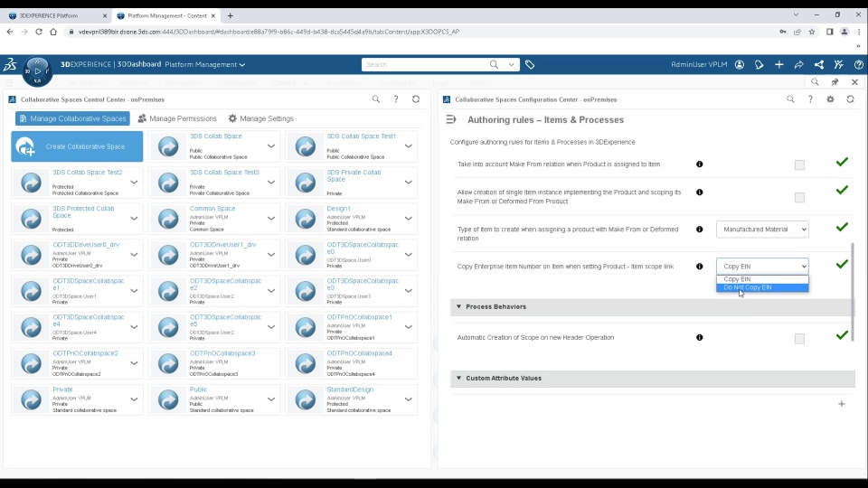This screenshot has width=868, height=488.
Task: Open settings gear in Configuration Center widget
Action: click(x=830, y=99)
